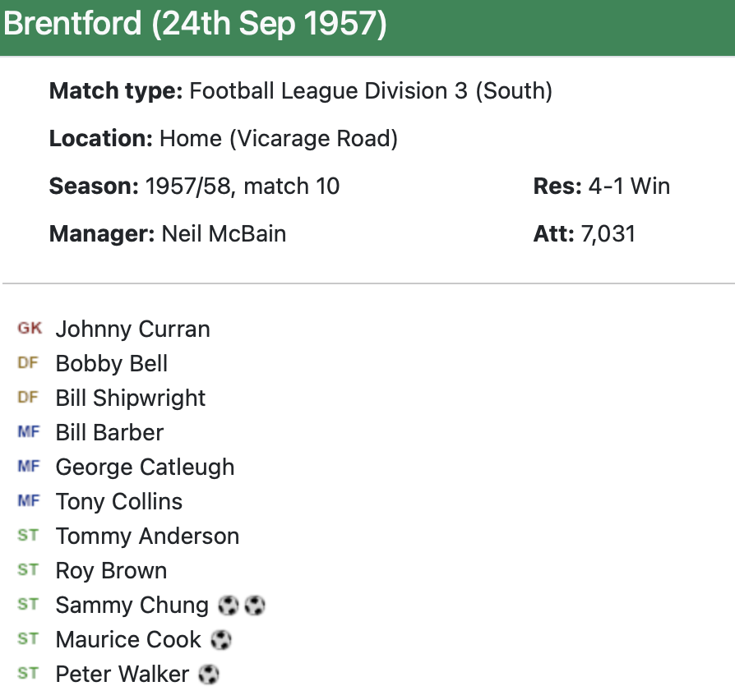Click the MF icon next to Bill Barber
The image size is (735, 700).
pyautogui.click(x=28, y=432)
